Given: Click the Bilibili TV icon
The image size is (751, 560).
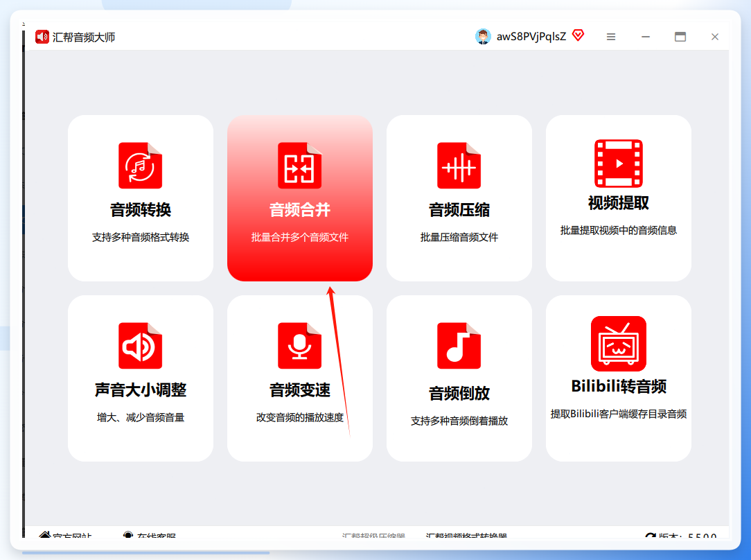Looking at the screenshot, I should pos(619,344).
